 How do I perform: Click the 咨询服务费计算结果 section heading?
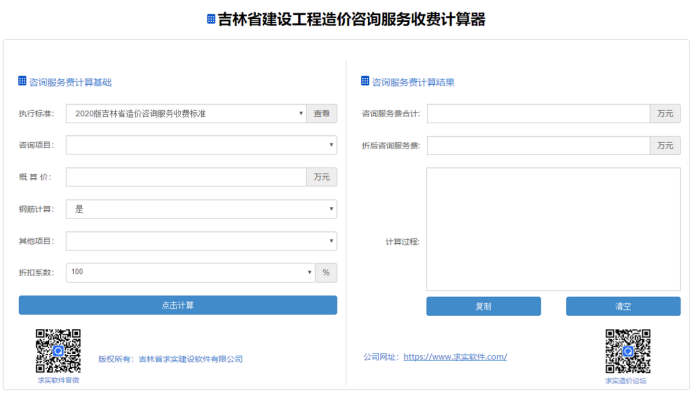tap(413, 82)
